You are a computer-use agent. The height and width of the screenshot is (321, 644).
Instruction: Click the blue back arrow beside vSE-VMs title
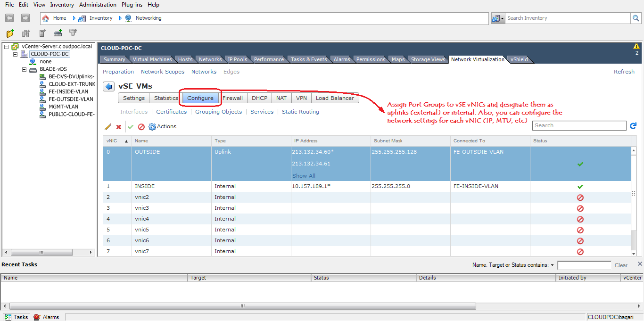pyautogui.click(x=108, y=86)
